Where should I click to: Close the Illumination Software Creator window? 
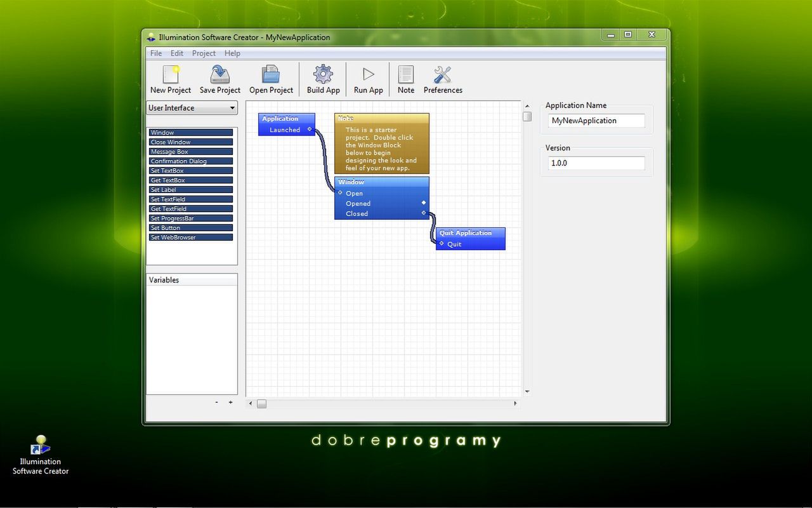point(652,35)
